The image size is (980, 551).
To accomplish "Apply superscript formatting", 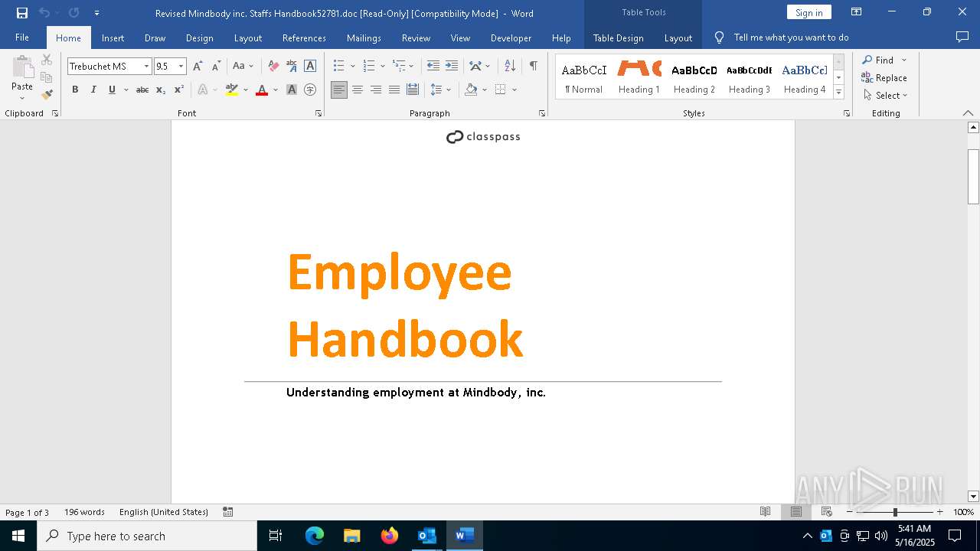I will tap(179, 90).
